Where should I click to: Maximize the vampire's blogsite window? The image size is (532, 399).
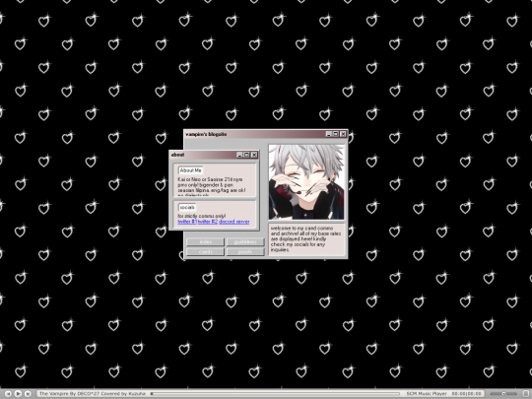pyautogui.click(x=336, y=134)
